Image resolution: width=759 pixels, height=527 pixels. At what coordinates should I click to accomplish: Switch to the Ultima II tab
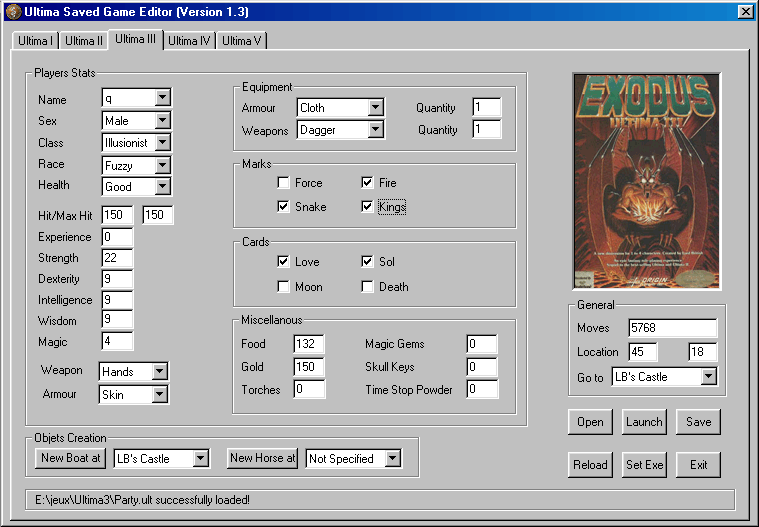pyautogui.click(x=84, y=41)
